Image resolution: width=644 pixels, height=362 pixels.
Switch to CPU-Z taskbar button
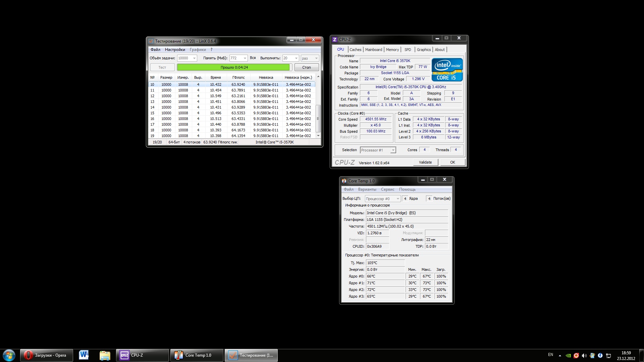point(142,355)
